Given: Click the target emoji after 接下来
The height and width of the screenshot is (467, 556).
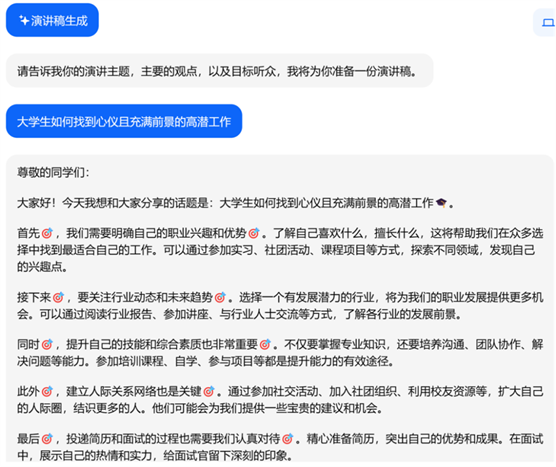Looking at the screenshot, I should tap(58, 297).
